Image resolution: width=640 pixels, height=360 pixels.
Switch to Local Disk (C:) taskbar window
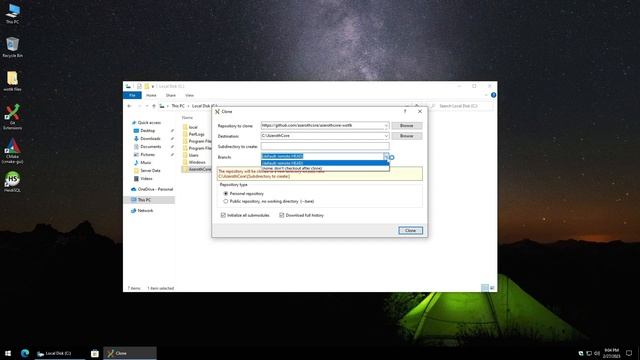click(60, 353)
